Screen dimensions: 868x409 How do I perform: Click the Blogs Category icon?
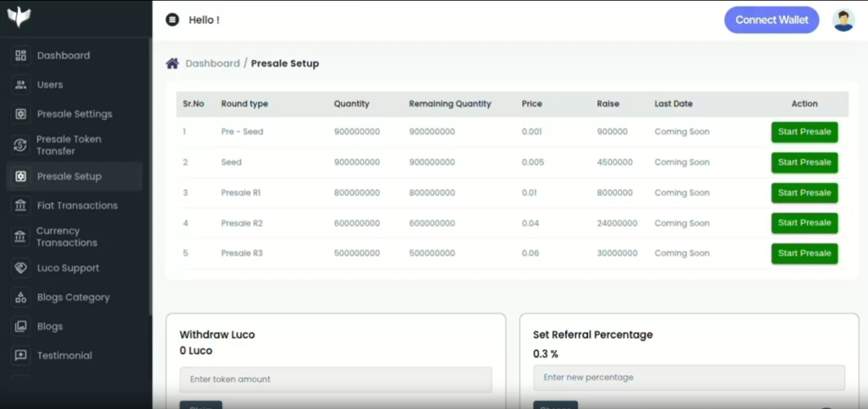click(x=21, y=297)
